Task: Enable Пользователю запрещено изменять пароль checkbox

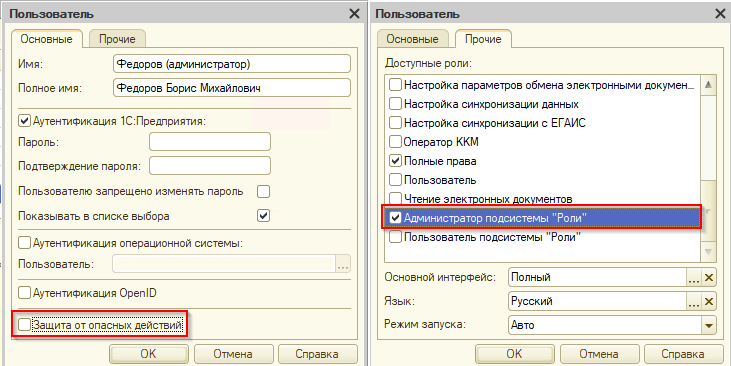Action: (x=264, y=192)
